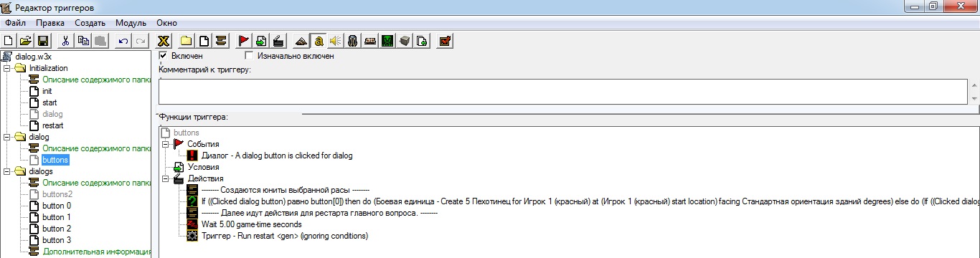Screen dimensions: 980x258
Task: Select the If Clicked dialog button action
Action: coord(590,201)
